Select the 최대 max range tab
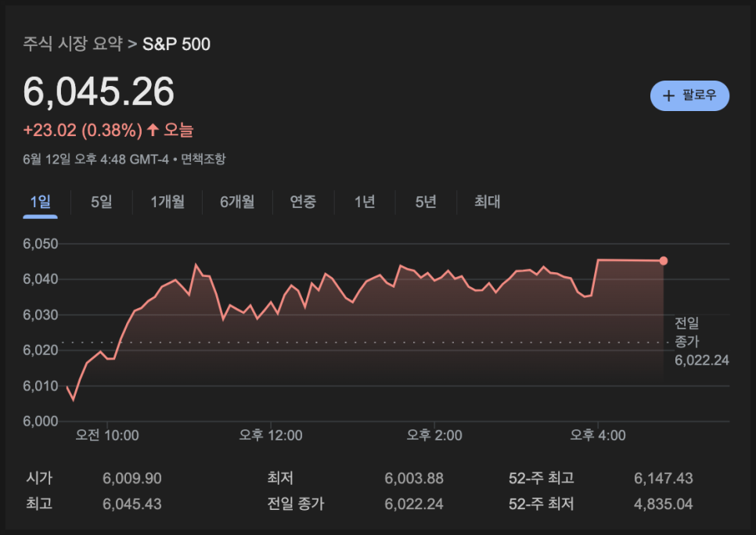Screen dimensions: 756x535 click(487, 202)
